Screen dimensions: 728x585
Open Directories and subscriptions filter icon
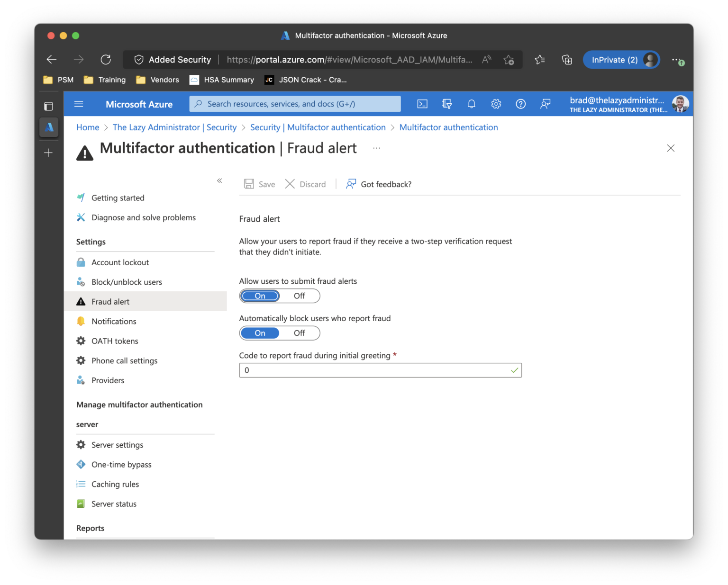pos(447,104)
